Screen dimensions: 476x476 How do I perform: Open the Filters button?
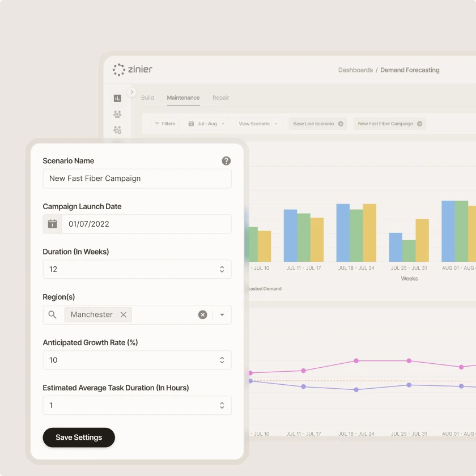165,124
